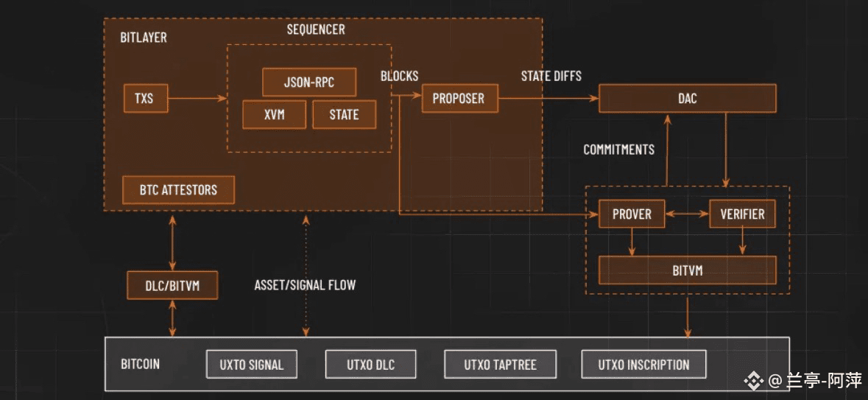Click the DLC/BITVM box

[x=172, y=285]
